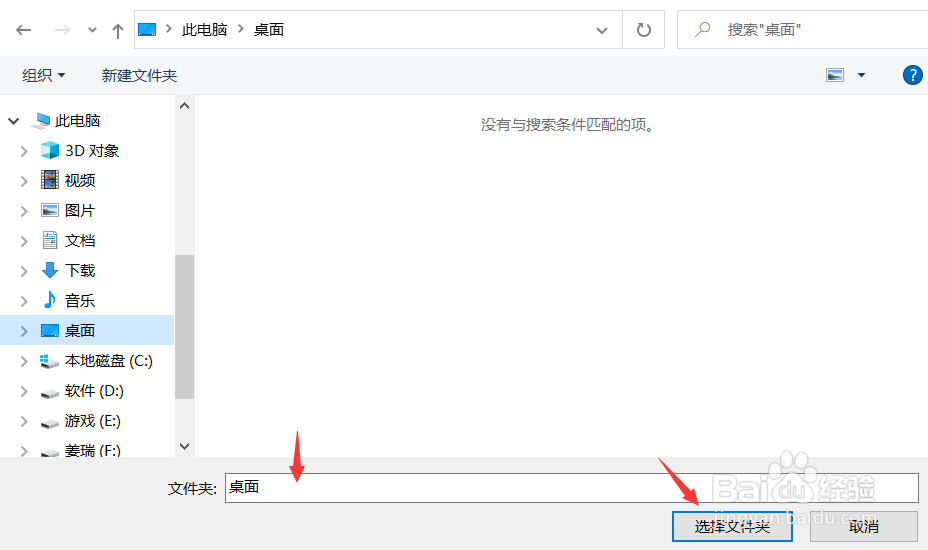Click the 软件 (D:) drive icon
The width and height of the screenshot is (928, 550).
50,393
